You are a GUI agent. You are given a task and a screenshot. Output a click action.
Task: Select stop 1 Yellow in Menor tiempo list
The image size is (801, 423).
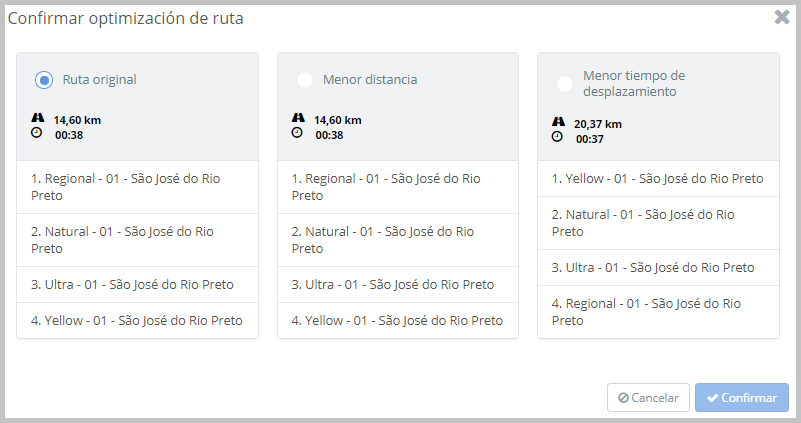658,179
